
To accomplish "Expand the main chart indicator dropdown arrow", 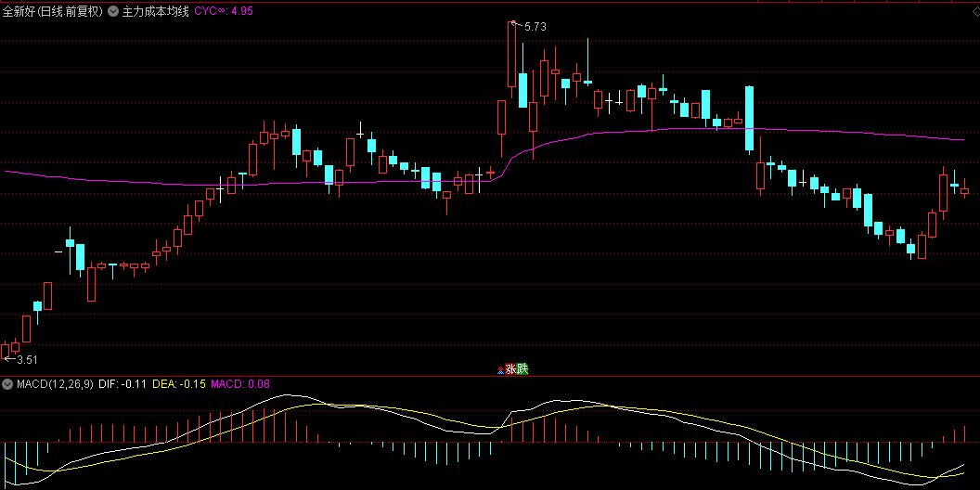I will pyautogui.click(x=112, y=10).
